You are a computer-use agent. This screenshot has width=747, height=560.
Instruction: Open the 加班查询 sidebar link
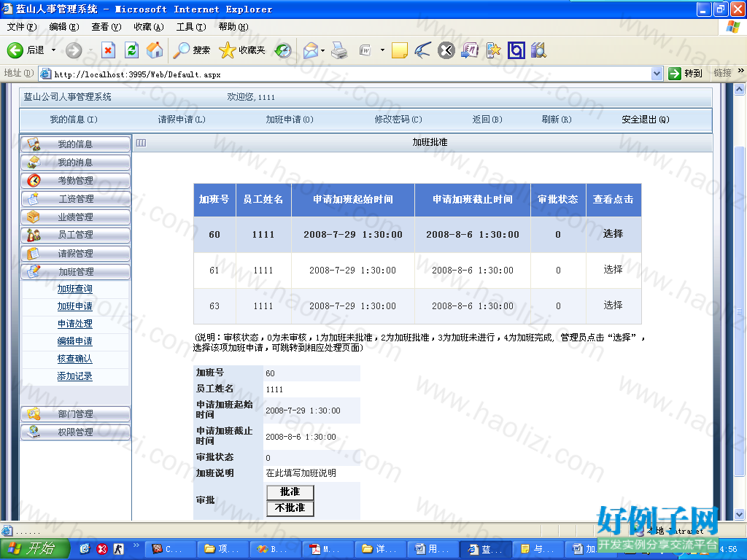click(75, 289)
